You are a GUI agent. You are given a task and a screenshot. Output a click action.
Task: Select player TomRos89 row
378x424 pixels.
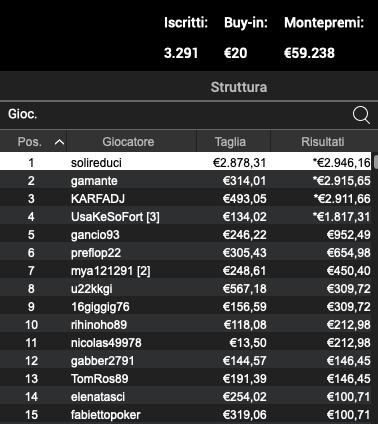(x=186, y=379)
